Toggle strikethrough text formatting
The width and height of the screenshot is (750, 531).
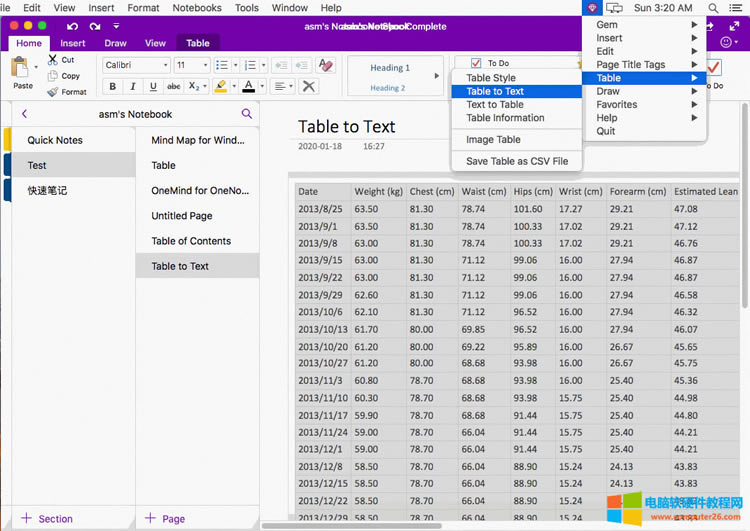point(174,87)
